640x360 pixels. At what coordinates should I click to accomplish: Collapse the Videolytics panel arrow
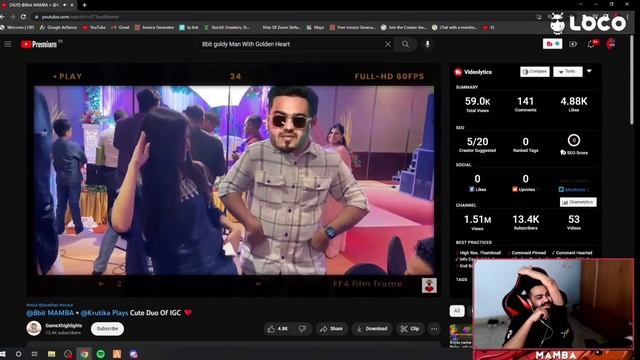click(589, 71)
